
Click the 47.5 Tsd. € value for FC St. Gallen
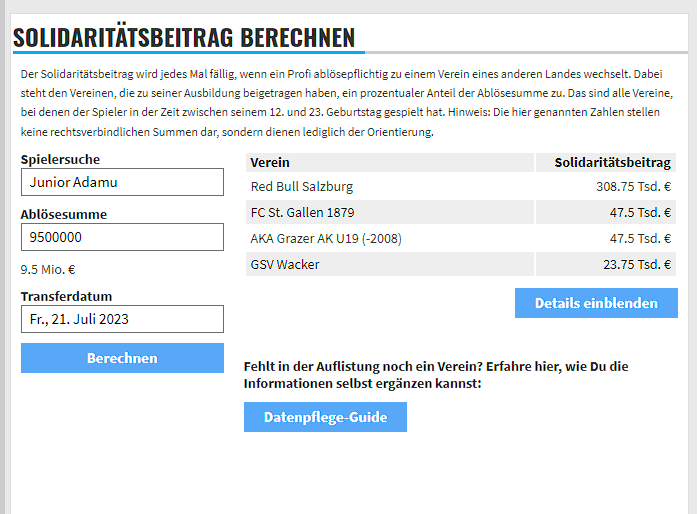pos(640,213)
